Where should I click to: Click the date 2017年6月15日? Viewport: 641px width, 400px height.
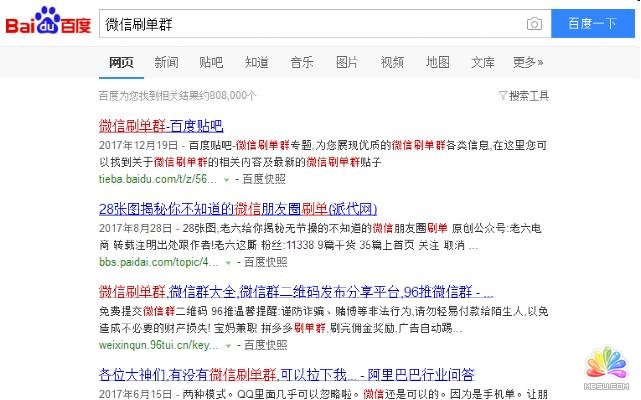coord(135,394)
